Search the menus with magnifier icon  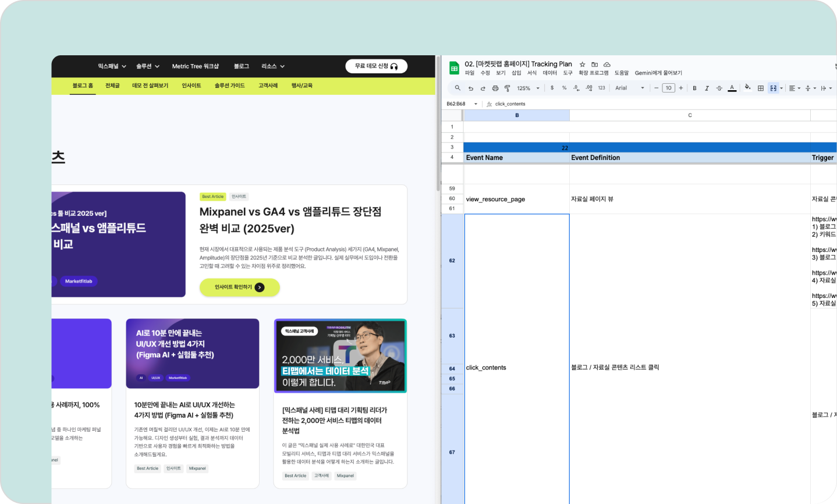click(x=457, y=88)
